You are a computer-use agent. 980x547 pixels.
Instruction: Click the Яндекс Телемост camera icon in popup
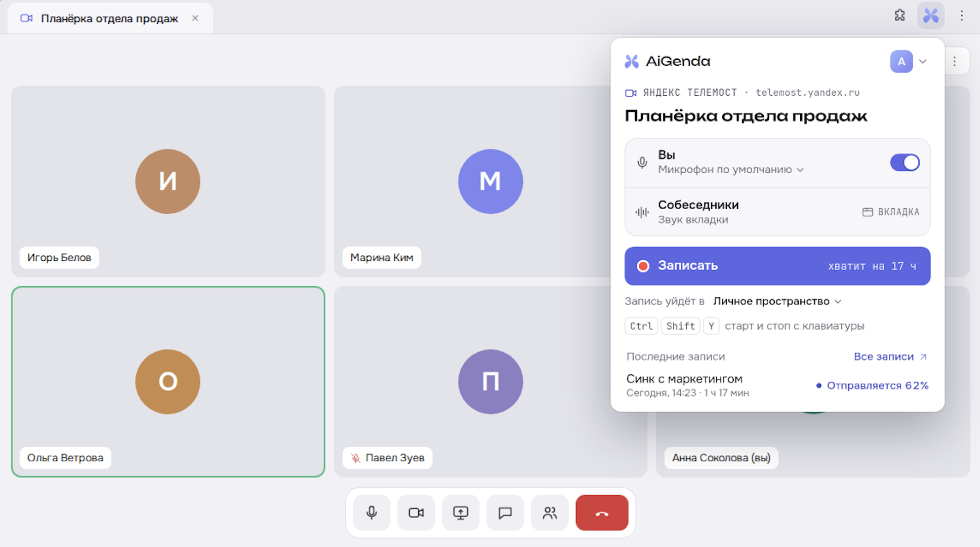(x=631, y=93)
